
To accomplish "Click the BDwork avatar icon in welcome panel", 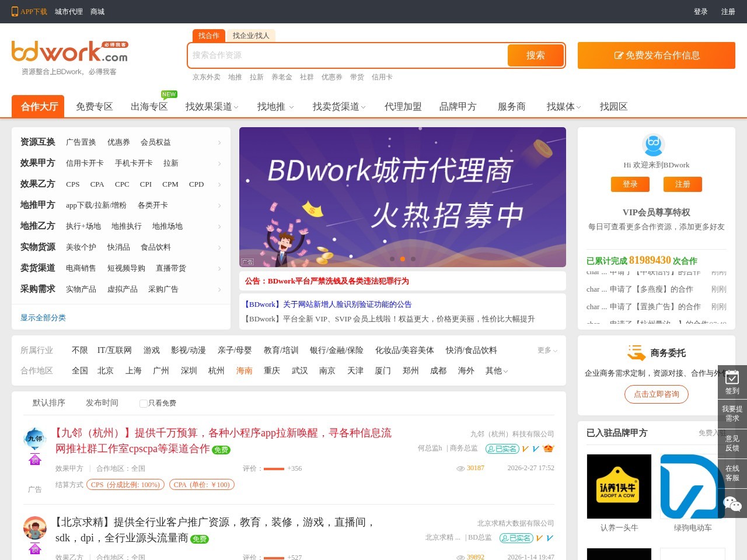I will (x=654, y=144).
